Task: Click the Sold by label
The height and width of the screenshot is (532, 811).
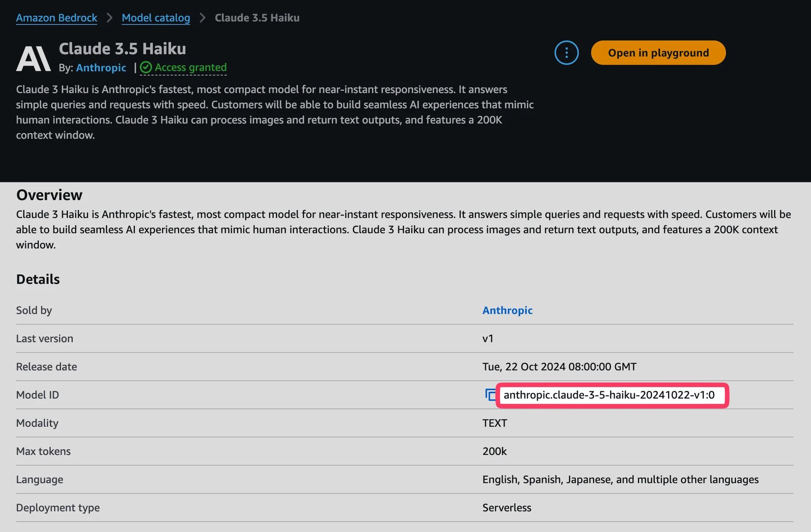Action: click(x=34, y=310)
